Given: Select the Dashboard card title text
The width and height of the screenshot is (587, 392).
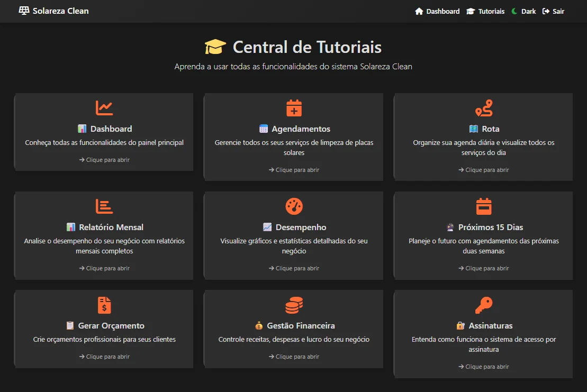Looking at the screenshot, I should click(x=111, y=129).
